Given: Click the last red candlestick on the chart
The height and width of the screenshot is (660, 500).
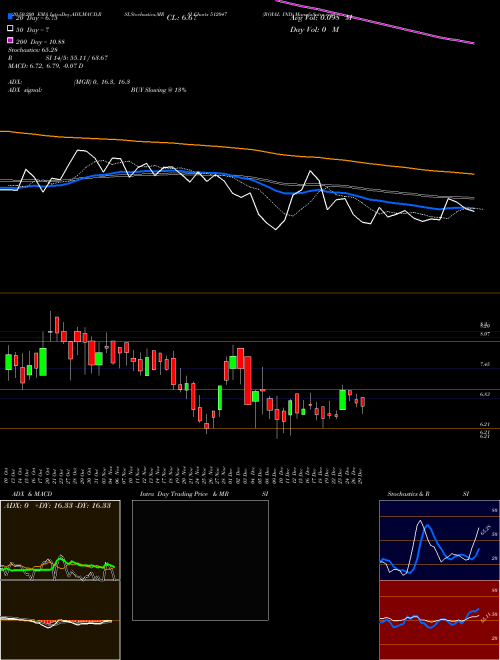Looking at the screenshot, I should pyautogui.click(x=363, y=402).
